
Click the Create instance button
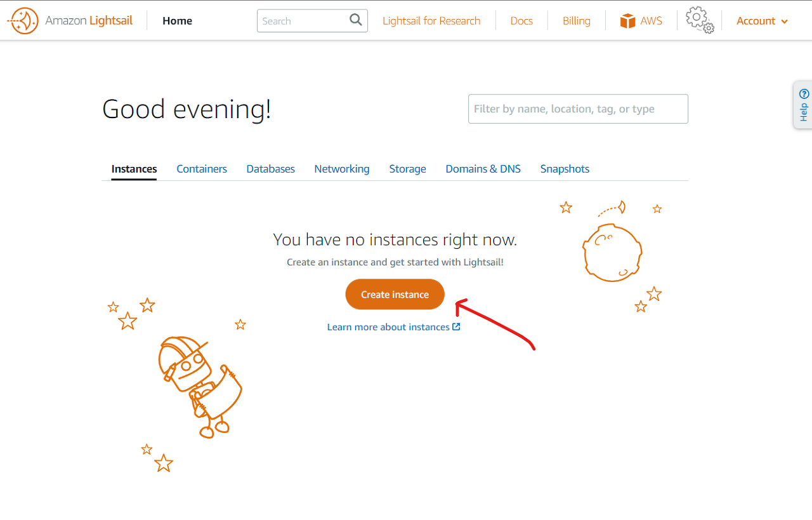tap(395, 295)
